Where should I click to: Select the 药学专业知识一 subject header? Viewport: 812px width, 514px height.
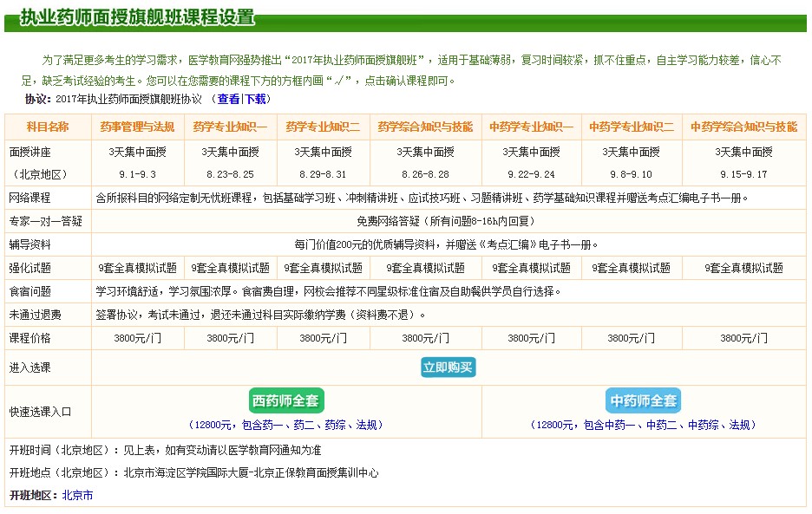[x=231, y=125]
